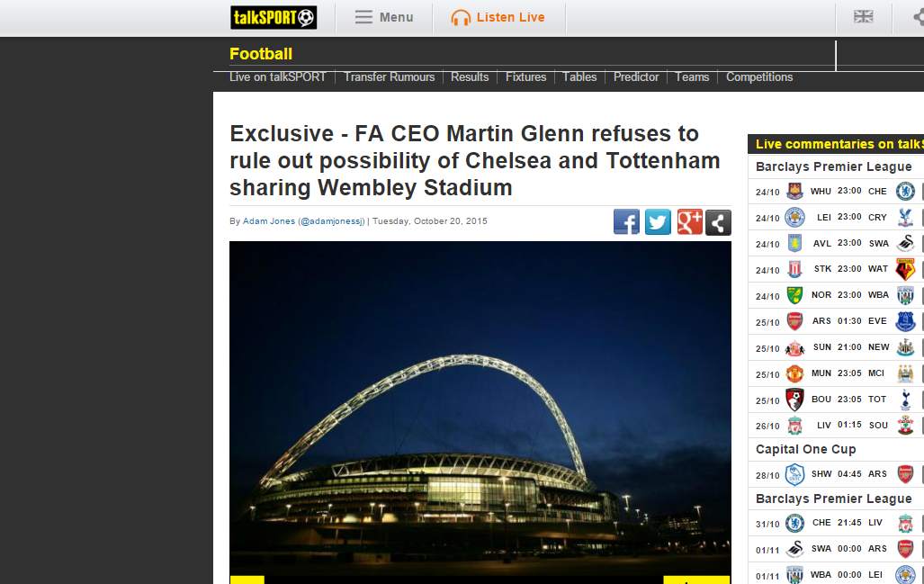
Task: Open Competitions in navigation bar
Action: click(x=759, y=77)
